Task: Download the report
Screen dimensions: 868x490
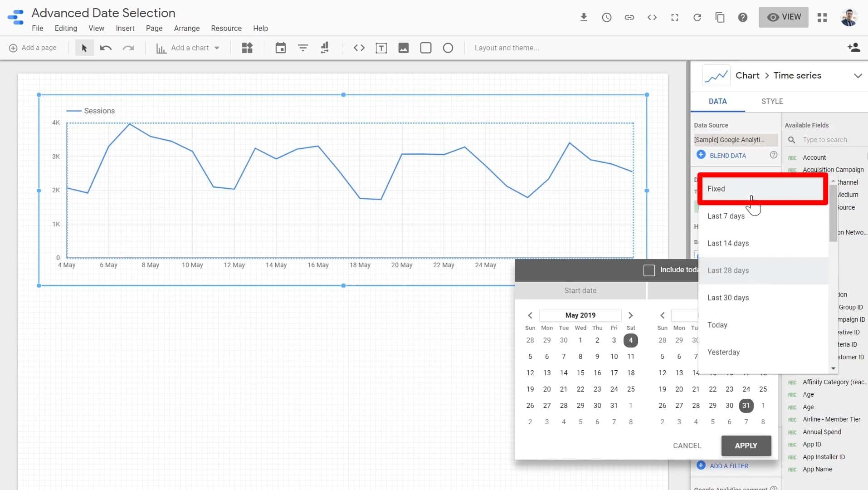Action: click(584, 17)
